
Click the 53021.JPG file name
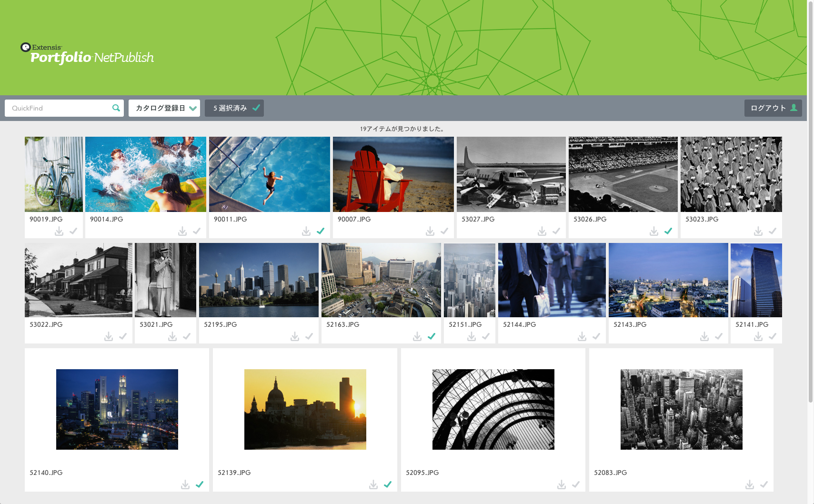(156, 324)
